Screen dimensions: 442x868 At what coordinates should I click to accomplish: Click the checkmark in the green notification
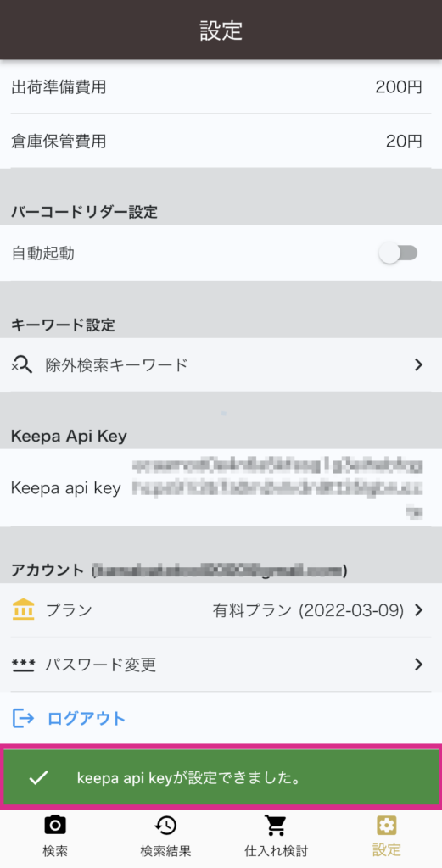[x=38, y=778]
